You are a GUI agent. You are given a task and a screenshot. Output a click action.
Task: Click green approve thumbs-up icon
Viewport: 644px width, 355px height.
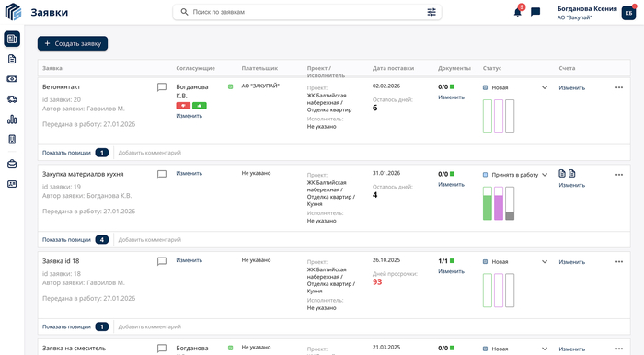tap(200, 106)
